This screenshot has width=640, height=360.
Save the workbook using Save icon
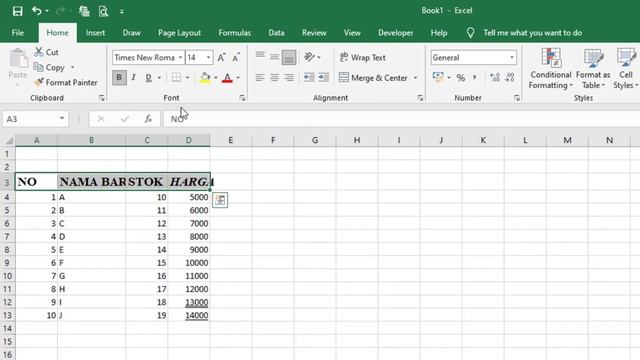pyautogui.click(x=18, y=11)
